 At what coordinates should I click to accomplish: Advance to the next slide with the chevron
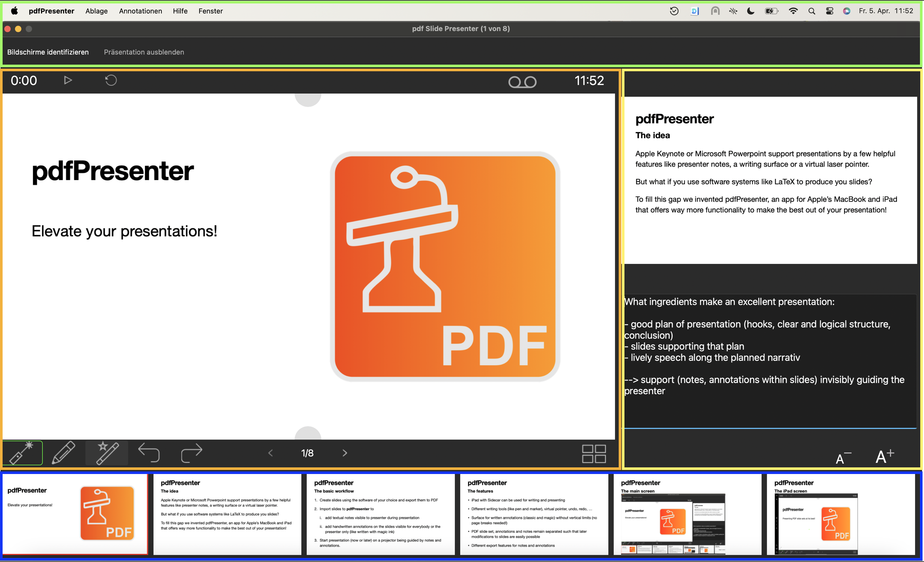tap(344, 453)
